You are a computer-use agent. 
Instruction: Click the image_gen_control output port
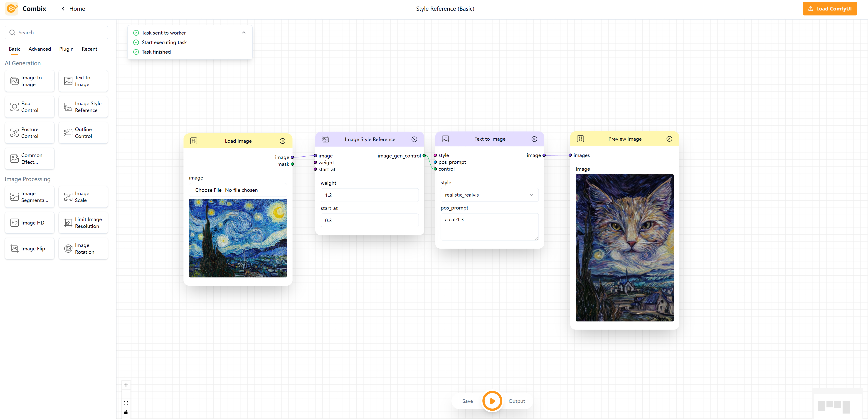(424, 155)
